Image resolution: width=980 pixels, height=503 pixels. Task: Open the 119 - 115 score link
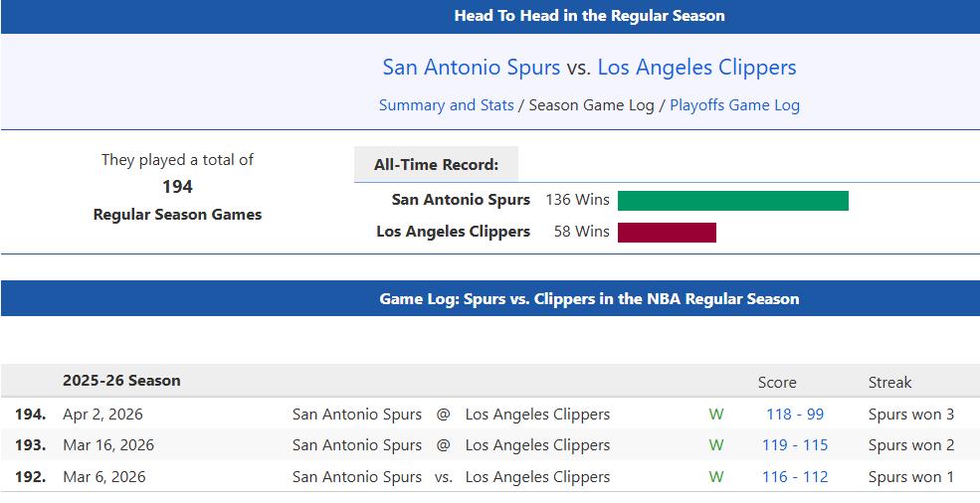(x=794, y=445)
